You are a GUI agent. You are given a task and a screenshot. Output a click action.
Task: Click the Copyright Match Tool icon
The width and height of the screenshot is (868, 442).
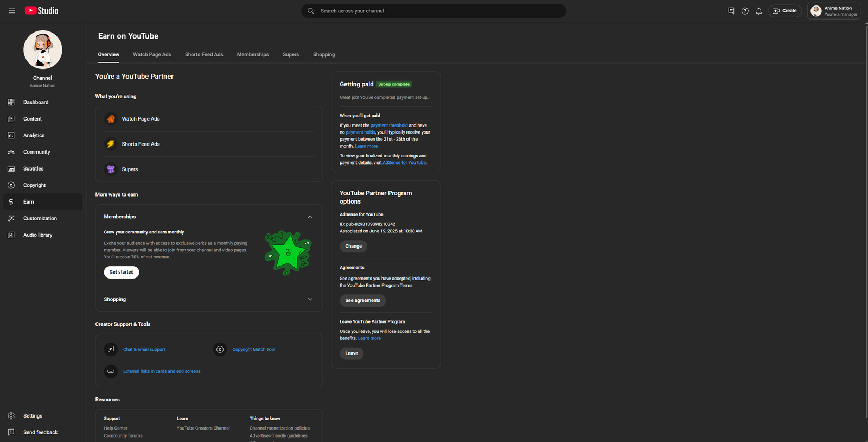[x=220, y=349]
